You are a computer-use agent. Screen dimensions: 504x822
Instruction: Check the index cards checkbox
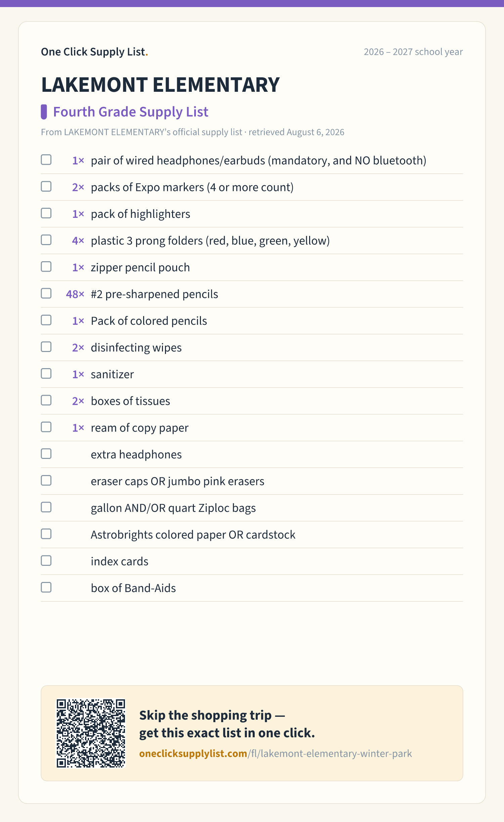46,561
